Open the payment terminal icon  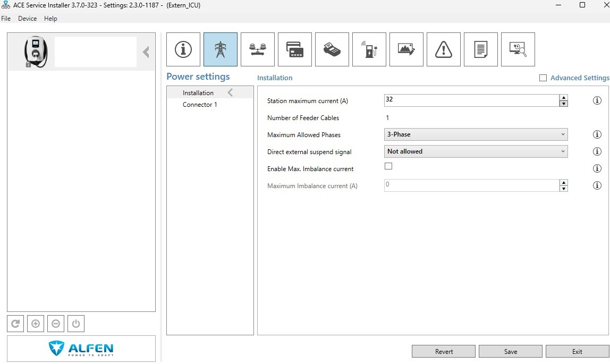[332, 49]
